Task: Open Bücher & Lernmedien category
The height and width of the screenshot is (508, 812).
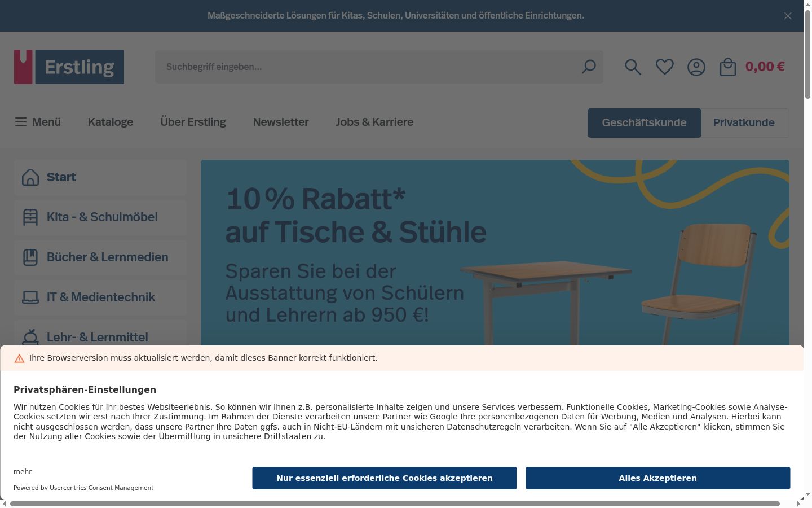Action: pos(100,257)
